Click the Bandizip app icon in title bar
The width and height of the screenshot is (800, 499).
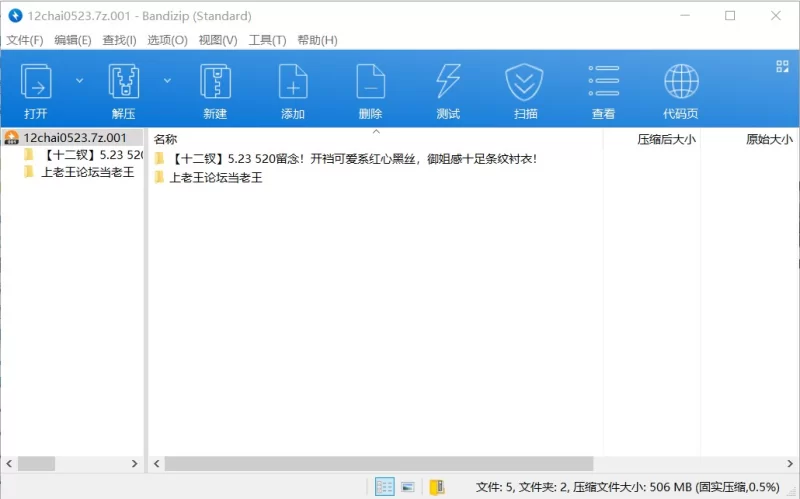15,16
